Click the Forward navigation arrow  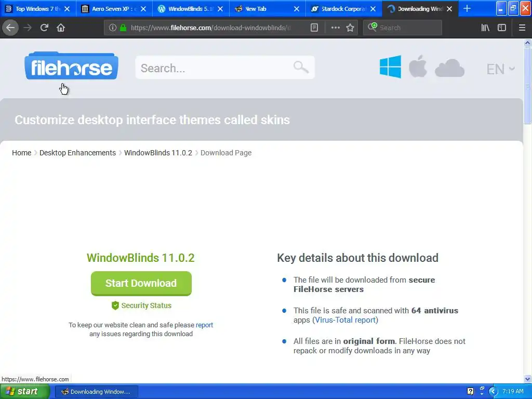tap(28, 28)
